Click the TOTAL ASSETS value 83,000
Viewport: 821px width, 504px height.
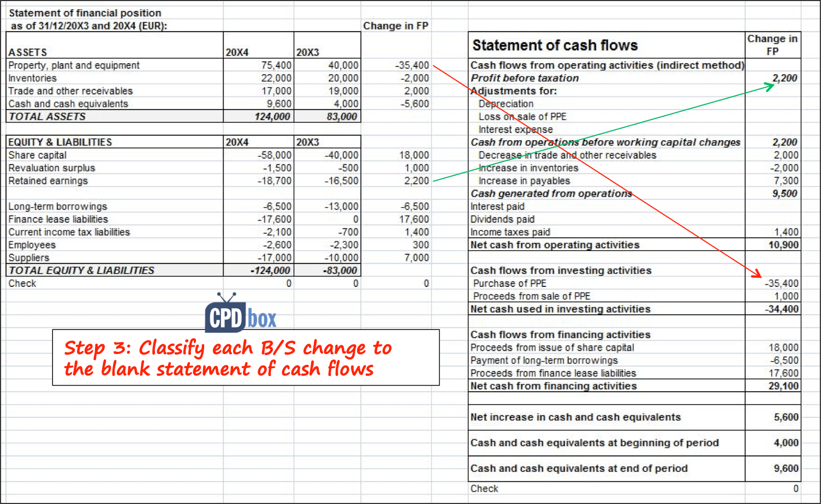coord(342,117)
